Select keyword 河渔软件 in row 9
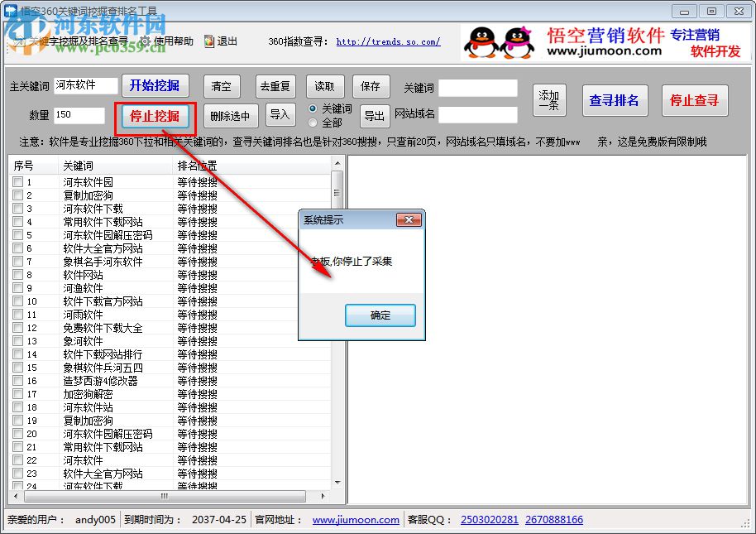 click(x=83, y=288)
